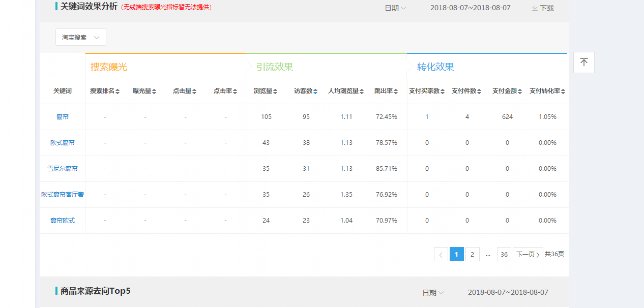Image resolution: width=644 pixels, height=308 pixels.
Task: Open the 窗帘欧式 keyword link
Action: [62, 220]
